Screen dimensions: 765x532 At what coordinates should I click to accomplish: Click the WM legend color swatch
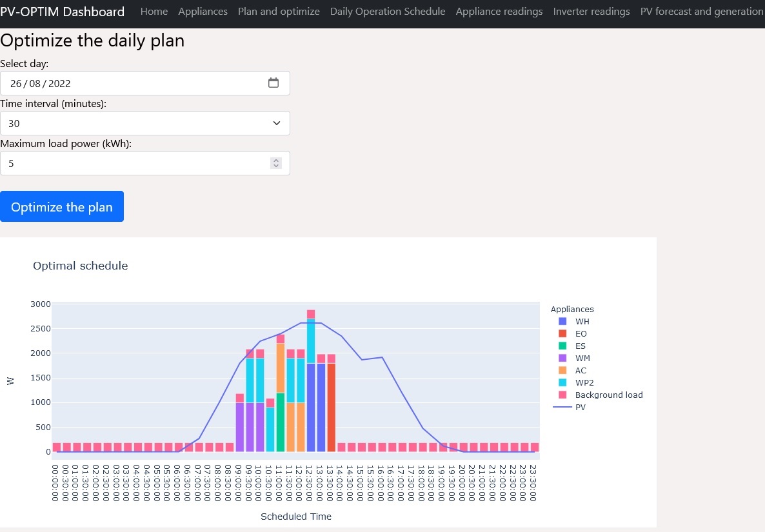pyautogui.click(x=562, y=358)
